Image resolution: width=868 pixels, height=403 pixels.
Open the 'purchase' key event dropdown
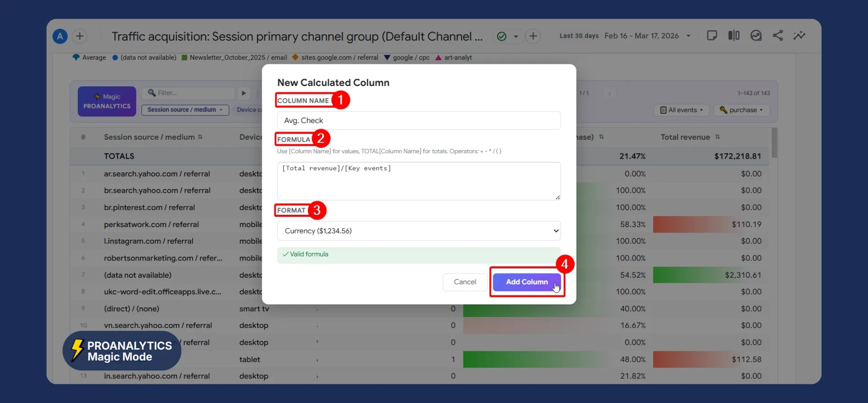pyautogui.click(x=741, y=110)
